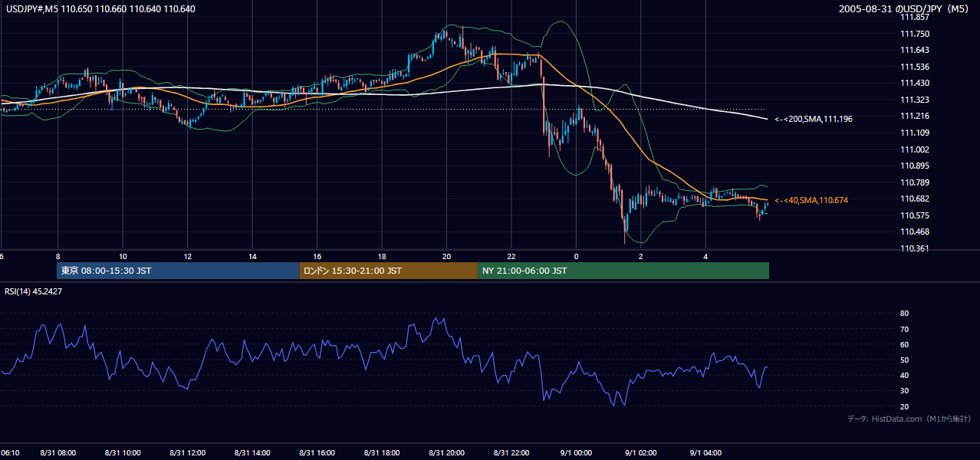
Task: Click the hour 22 tick under price chart
Action: click(x=511, y=256)
